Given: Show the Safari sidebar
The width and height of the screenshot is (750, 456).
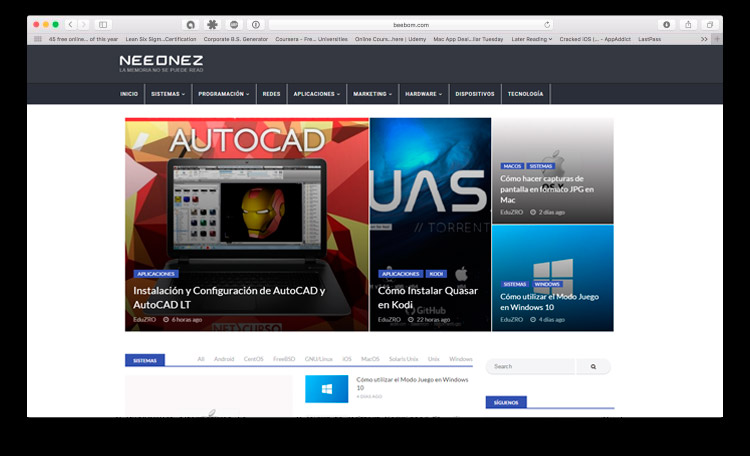Looking at the screenshot, I should click(103, 24).
